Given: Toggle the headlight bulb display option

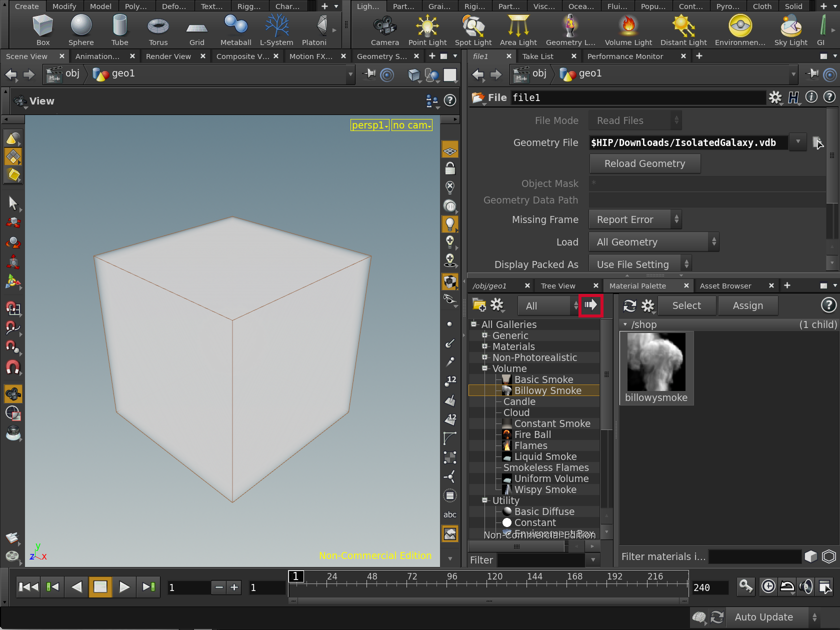Looking at the screenshot, I should click(450, 224).
